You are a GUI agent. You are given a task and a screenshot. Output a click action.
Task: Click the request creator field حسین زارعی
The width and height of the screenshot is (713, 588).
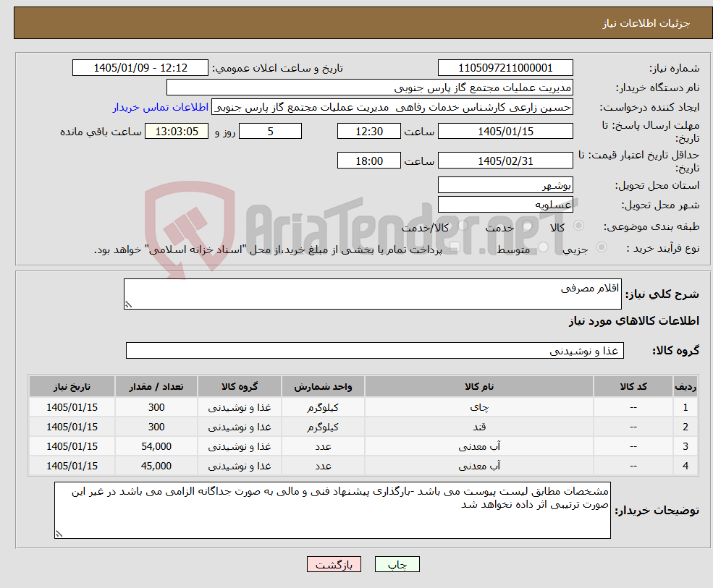(x=392, y=107)
